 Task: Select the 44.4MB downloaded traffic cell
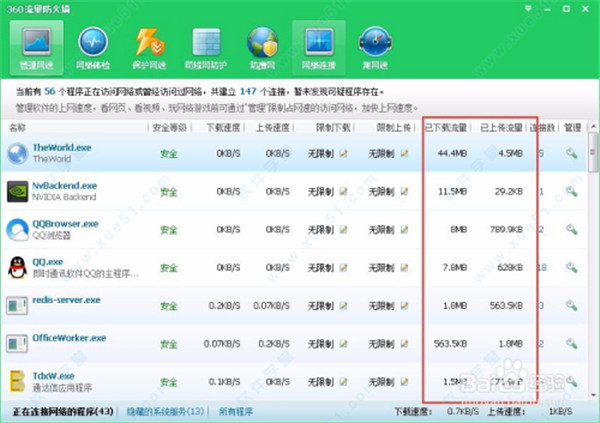(452, 154)
